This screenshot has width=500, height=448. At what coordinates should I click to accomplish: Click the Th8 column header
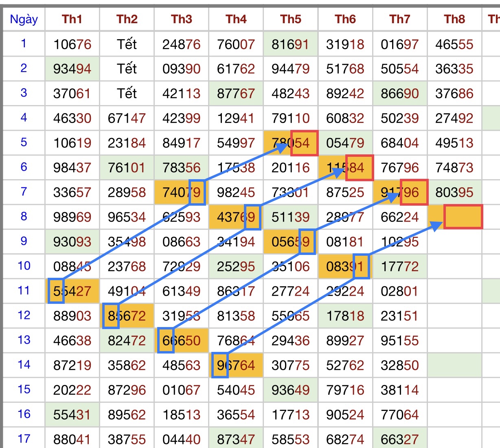tap(454, 19)
